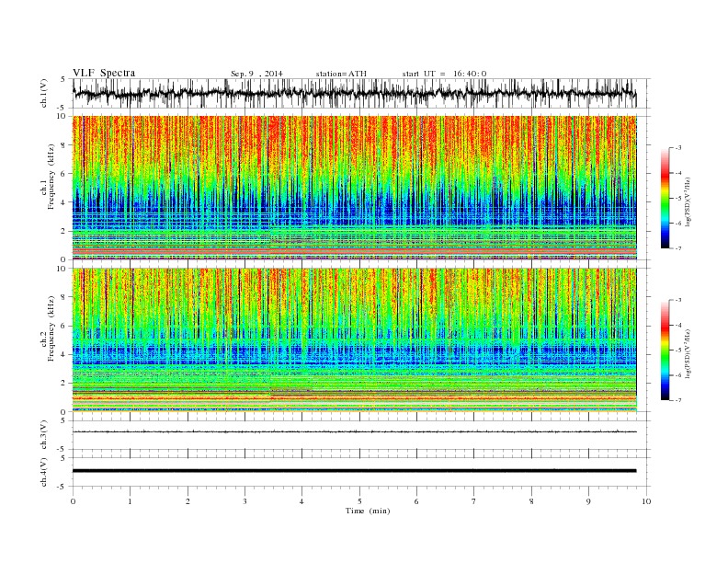Click the time-axis tick label "7"
This screenshot has width=728, height=563.
(x=474, y=501)
